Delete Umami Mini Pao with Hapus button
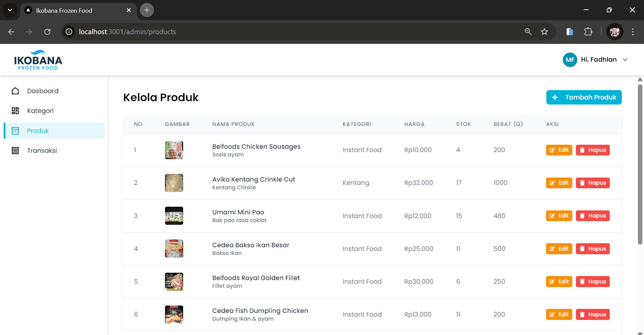The image size is (644, 335). click(x=592, y=216)
